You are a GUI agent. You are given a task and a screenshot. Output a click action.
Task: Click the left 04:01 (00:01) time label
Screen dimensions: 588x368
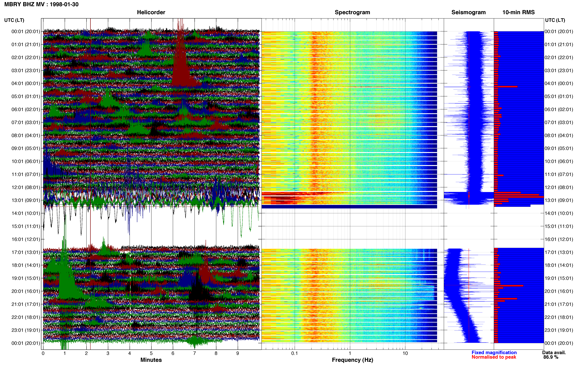(26, 83)
